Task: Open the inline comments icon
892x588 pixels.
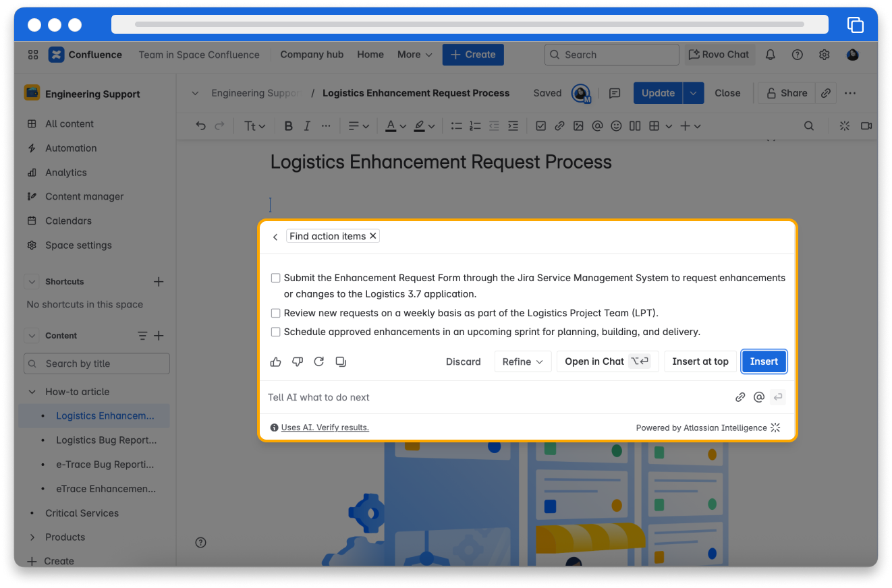Action: [x=615, y=93]
